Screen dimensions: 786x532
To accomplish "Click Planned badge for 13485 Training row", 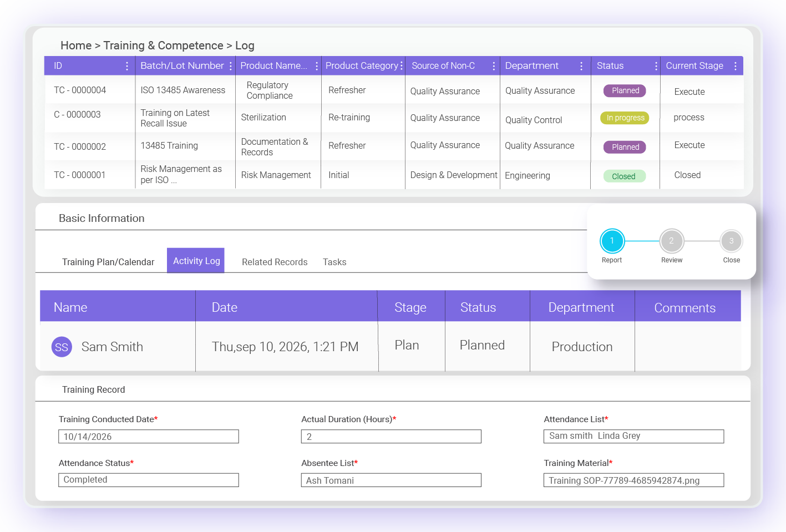I will 625,147.
